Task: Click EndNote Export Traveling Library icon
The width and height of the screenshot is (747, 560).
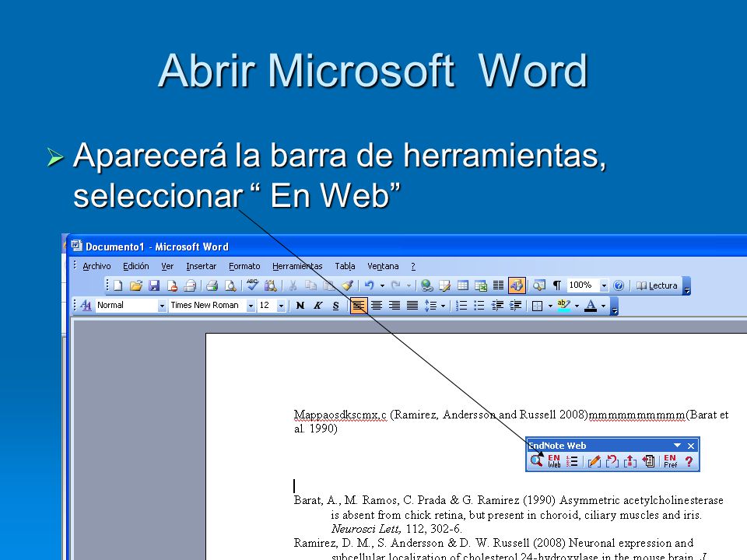Action: pyautogui.click(x=648, y=461)
